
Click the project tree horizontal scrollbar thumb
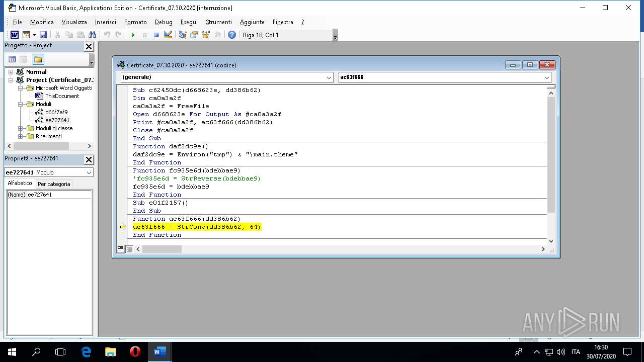[41, 146]
